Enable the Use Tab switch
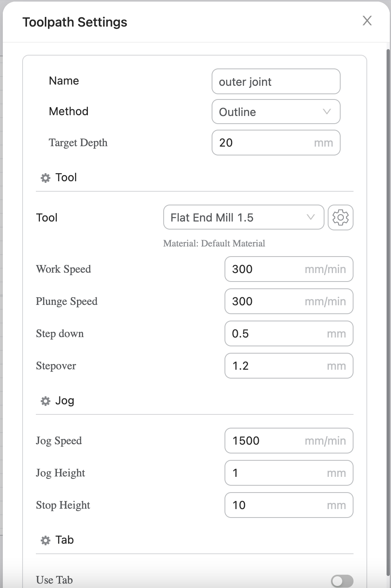Viewport: 391px width, 588px height. [342, 581]
